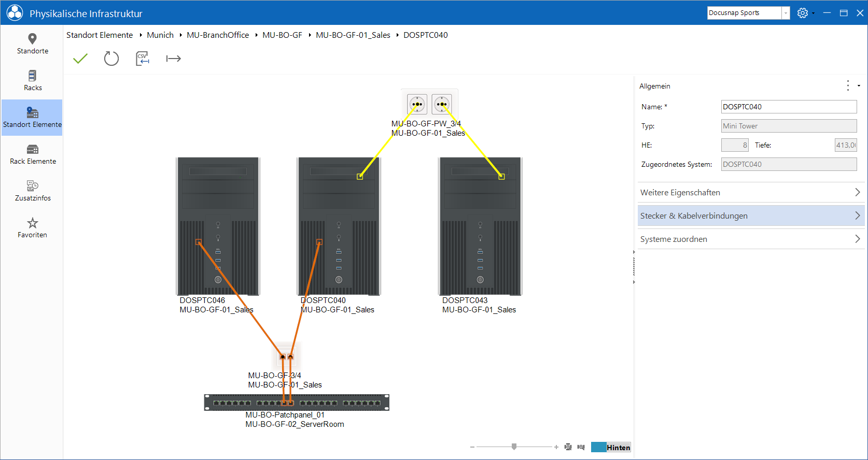868x460 pixels.
Task: Open Zusatzinfos section
Action: pyautogui.click(x=32, y=191)
